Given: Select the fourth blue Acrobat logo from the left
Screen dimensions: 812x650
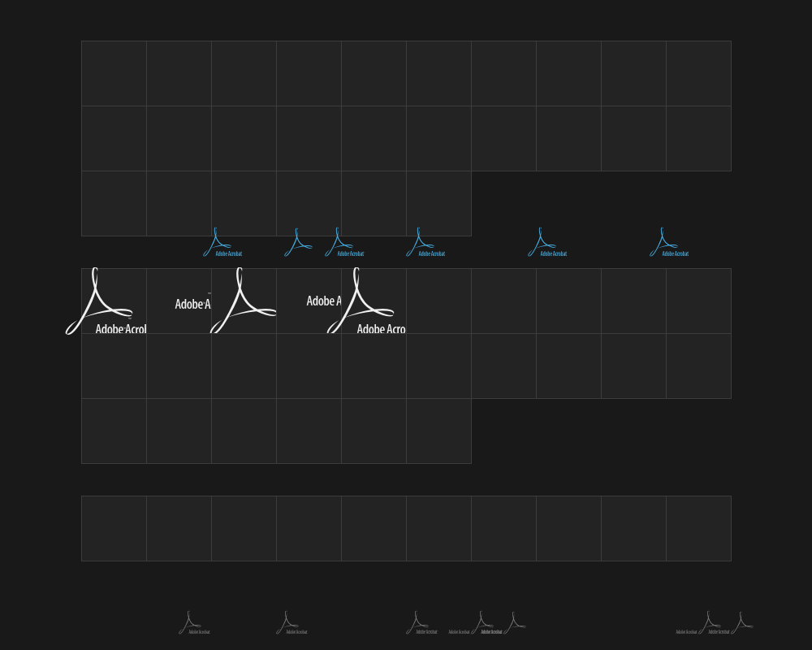Looking at the screenshot, I should click(x=425, y=242).
